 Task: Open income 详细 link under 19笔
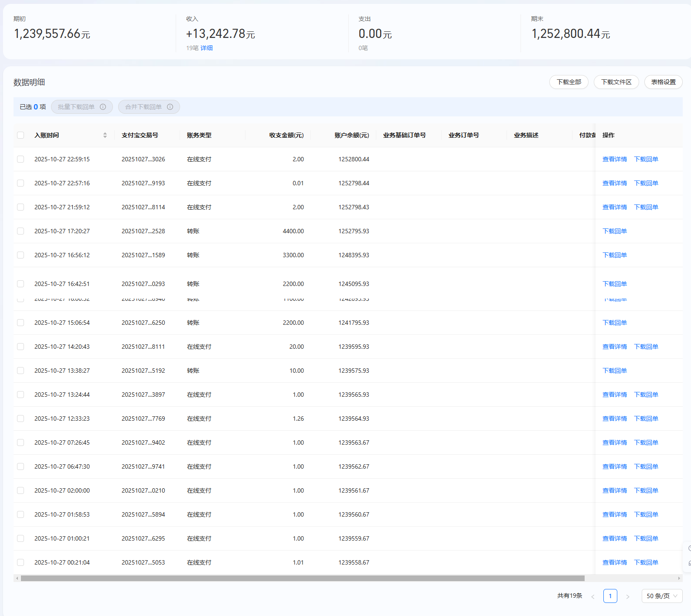207,48
